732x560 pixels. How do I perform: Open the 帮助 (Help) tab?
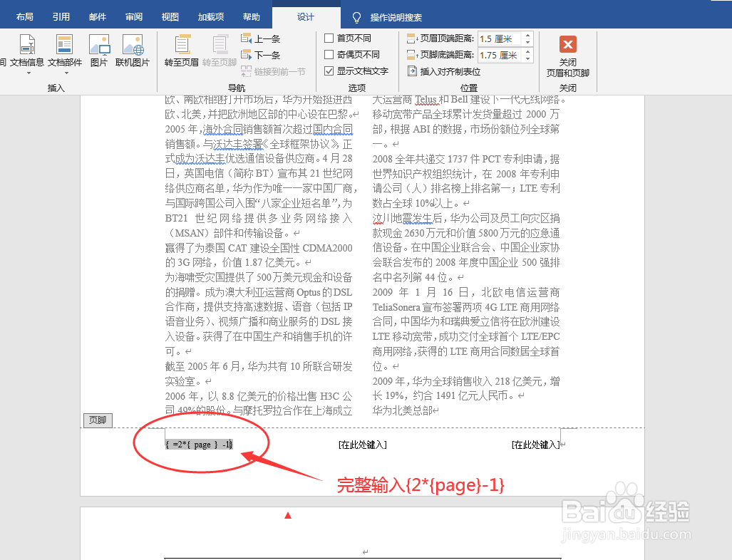(251, 17)
